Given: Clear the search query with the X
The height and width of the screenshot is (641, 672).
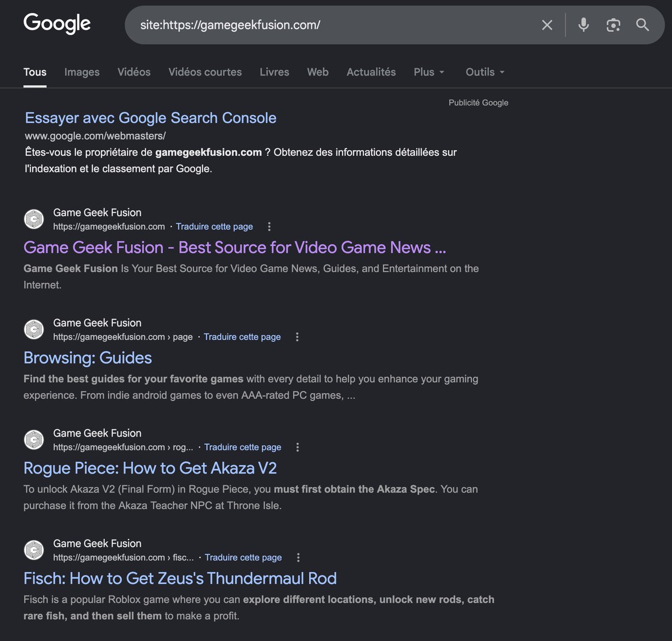Looking at the screenshot, I should pyautogui.click(x=547, y=25).
